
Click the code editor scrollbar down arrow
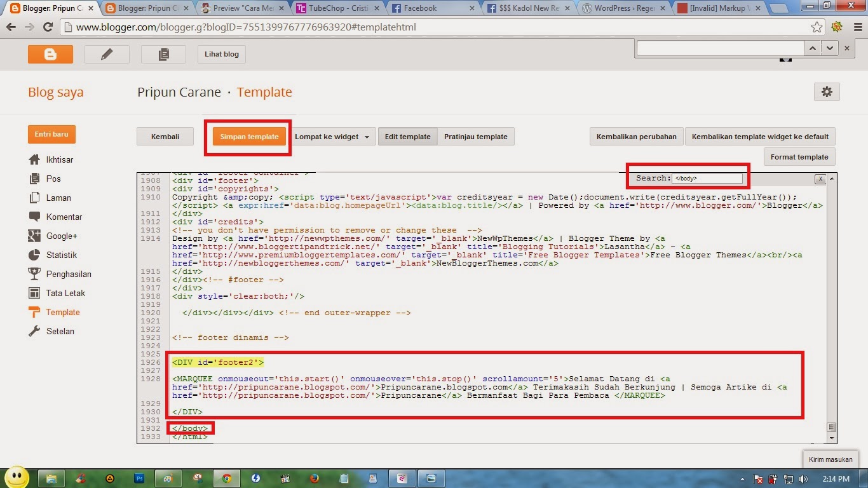click(831, 438)
